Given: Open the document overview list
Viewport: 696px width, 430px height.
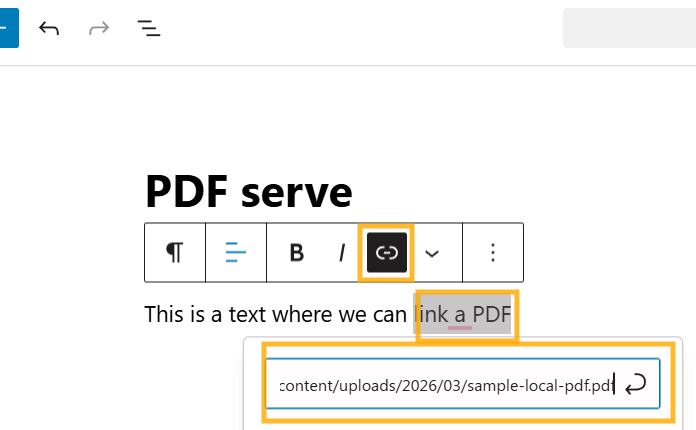Looking at the screenshot, I should pos(149,28).
